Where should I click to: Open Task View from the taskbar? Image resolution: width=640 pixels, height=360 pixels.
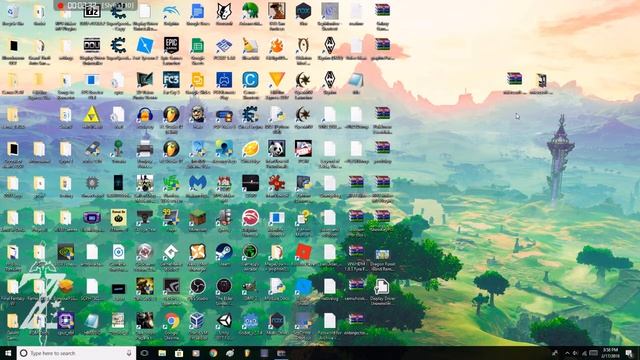[144, 353]
